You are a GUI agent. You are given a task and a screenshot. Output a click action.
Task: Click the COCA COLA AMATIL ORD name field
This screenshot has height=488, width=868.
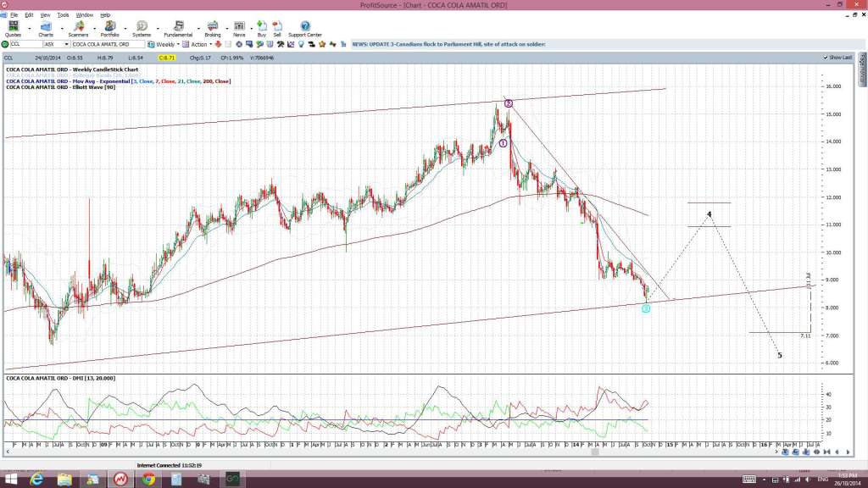point(108,44)
